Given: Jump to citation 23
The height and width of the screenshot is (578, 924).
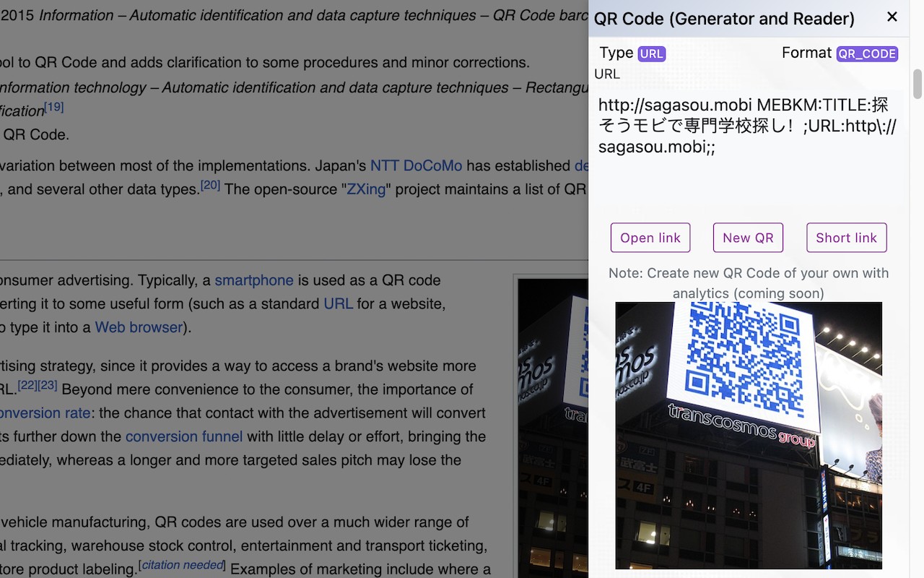Looking at the screenshot, I should tap(48, 385).
